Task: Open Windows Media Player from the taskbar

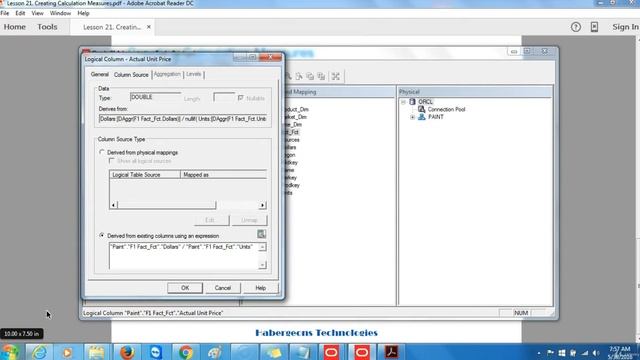Action: coord(67,352)
